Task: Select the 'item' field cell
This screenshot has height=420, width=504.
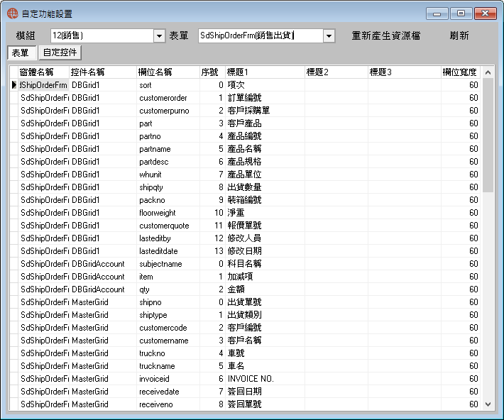Action: click(168, 277)
